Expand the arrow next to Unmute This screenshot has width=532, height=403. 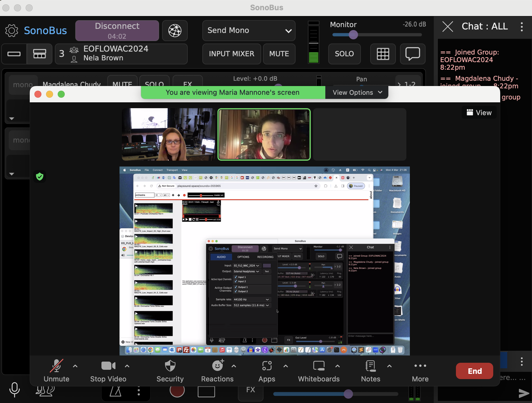point(75,366)
